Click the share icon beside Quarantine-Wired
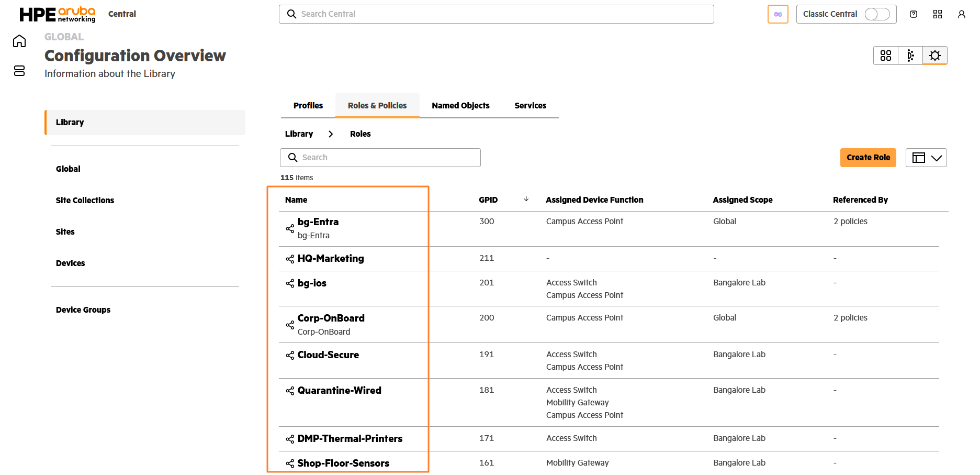The height and width of the screenshot is (475, 980). [290, 391]
